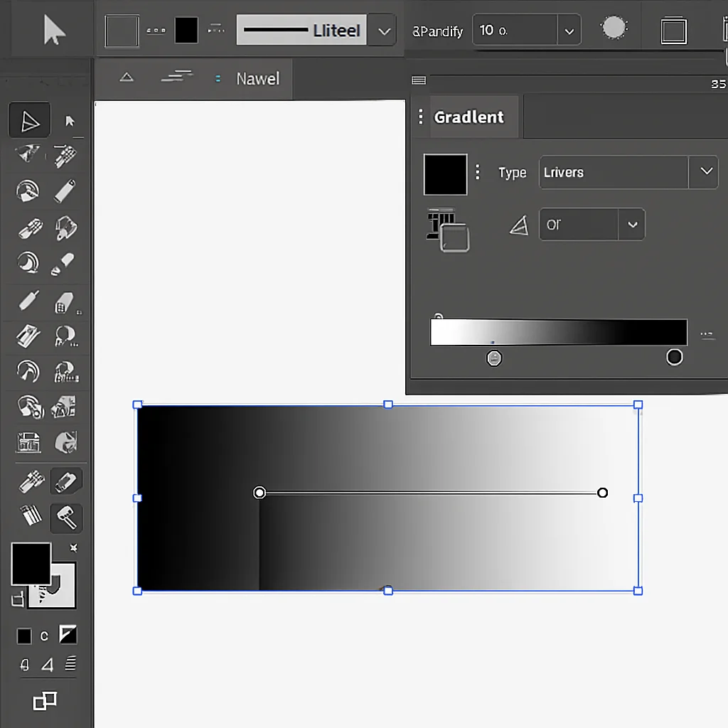
Task: Click the angle triangle icon in Gradient panel
Action: tap(519, 225)
